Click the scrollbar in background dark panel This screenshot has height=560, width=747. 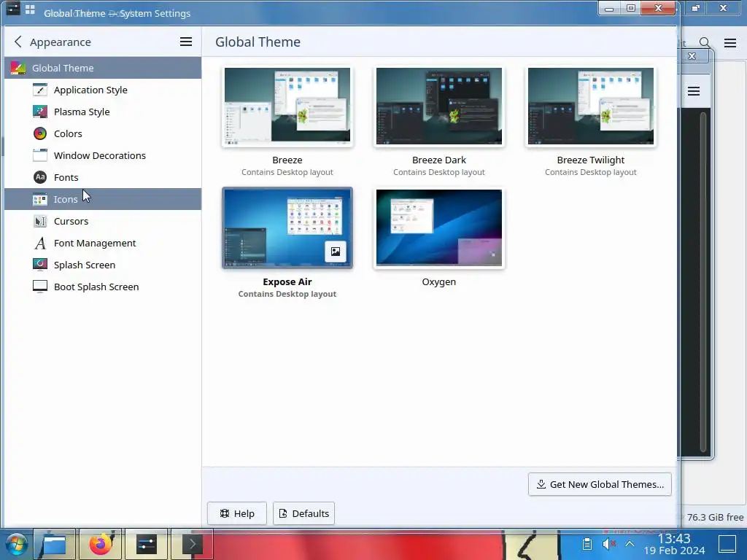click(x=703, y=282)
